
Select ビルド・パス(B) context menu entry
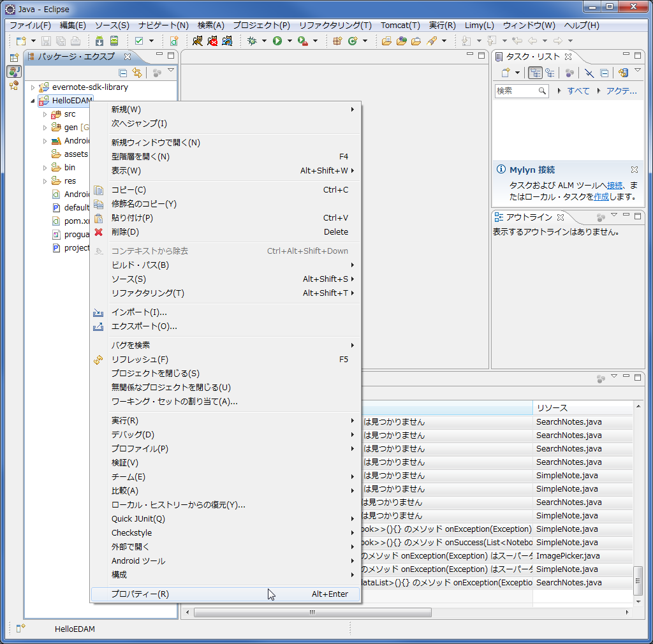point(225,265)
